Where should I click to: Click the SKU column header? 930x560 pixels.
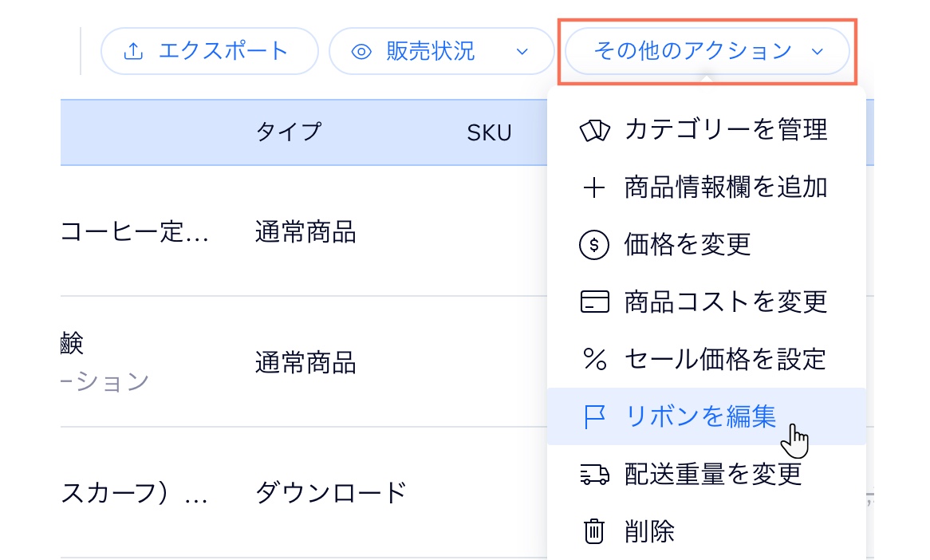coord(489,132)
